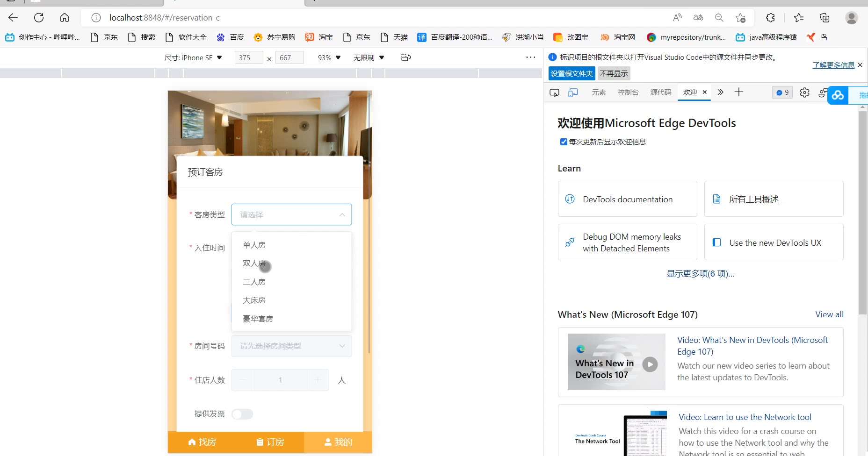Open the 房间号码 dropdown

pyautogui.click(x=291, y=346)
